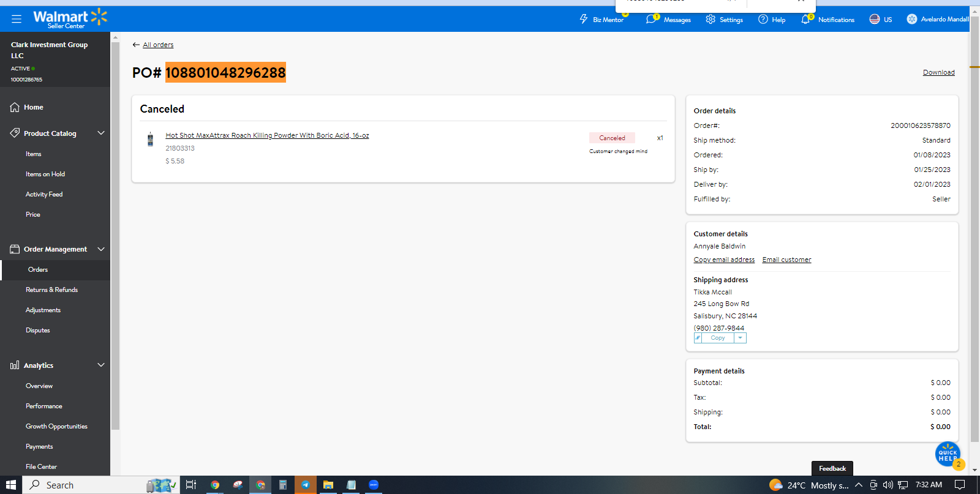Screen dimensions: 980x494
Task: Click the US flag region icon
Action: [x=875, y=19]
